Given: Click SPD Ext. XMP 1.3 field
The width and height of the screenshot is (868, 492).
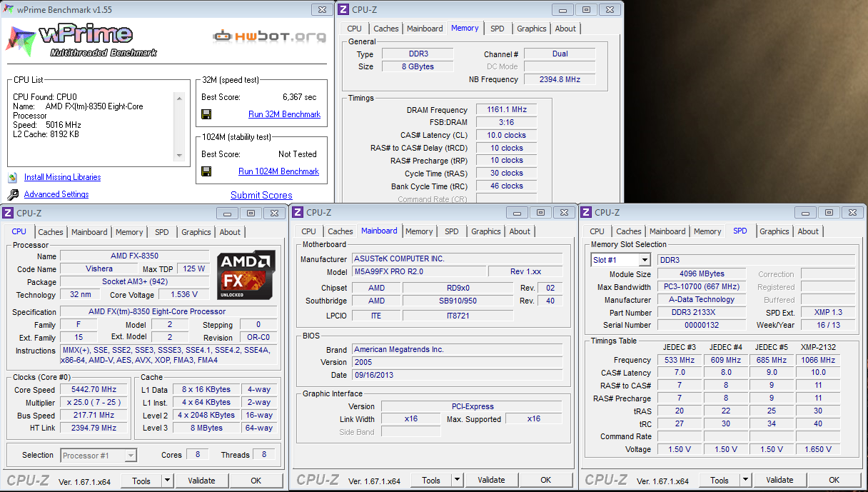Looking at the screenshot, I should click(x=828, y=313).
